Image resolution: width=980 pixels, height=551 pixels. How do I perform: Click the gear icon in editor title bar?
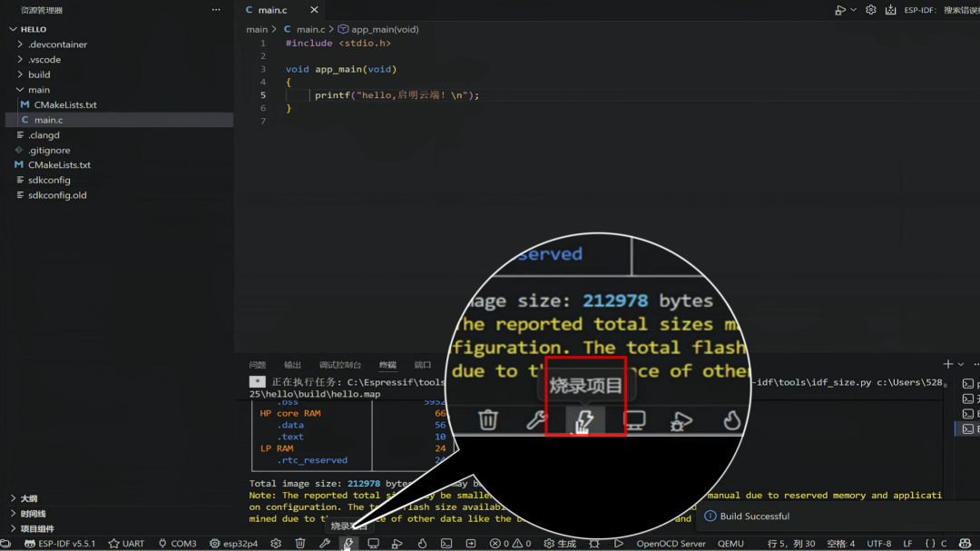click(870, 10)
